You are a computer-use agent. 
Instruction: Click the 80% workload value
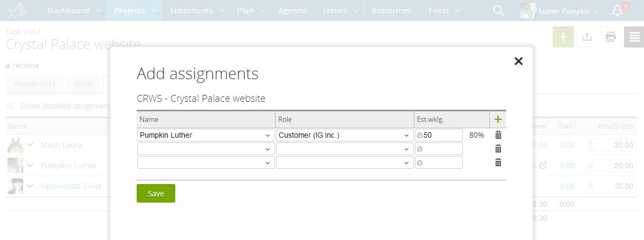click(x=477, y=135)
